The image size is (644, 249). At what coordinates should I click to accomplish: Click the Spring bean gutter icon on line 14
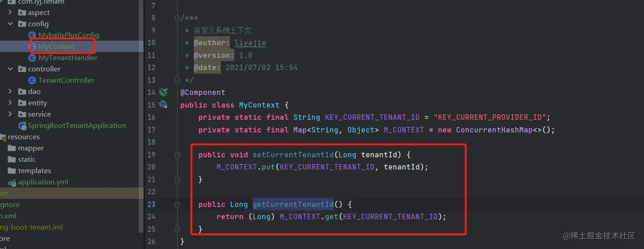pos(163,92)
